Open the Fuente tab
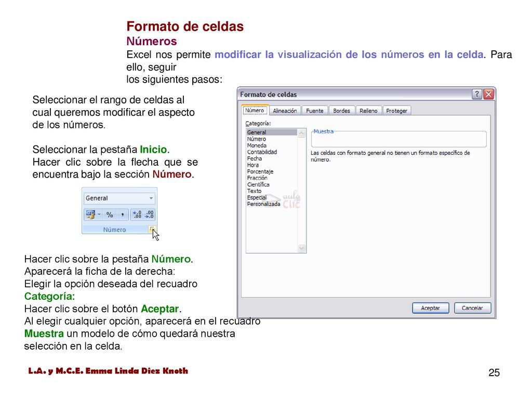 tap(314, 111)
